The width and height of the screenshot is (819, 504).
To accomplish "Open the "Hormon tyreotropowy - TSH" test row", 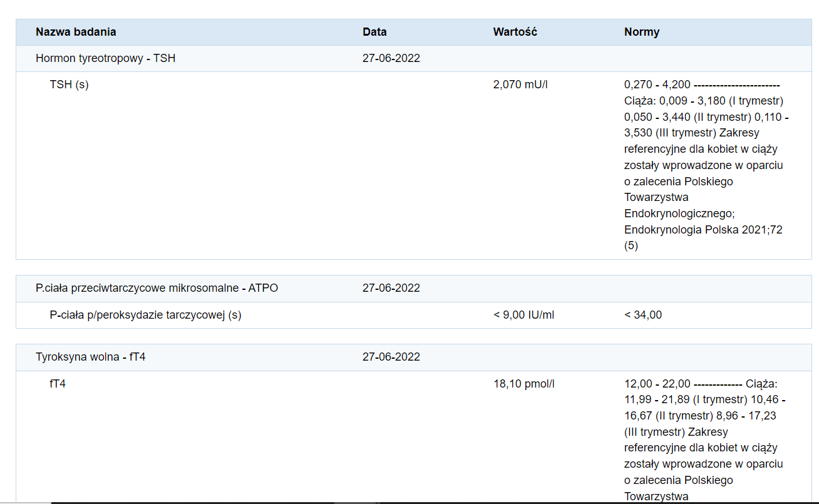I will tap(106, 58).
